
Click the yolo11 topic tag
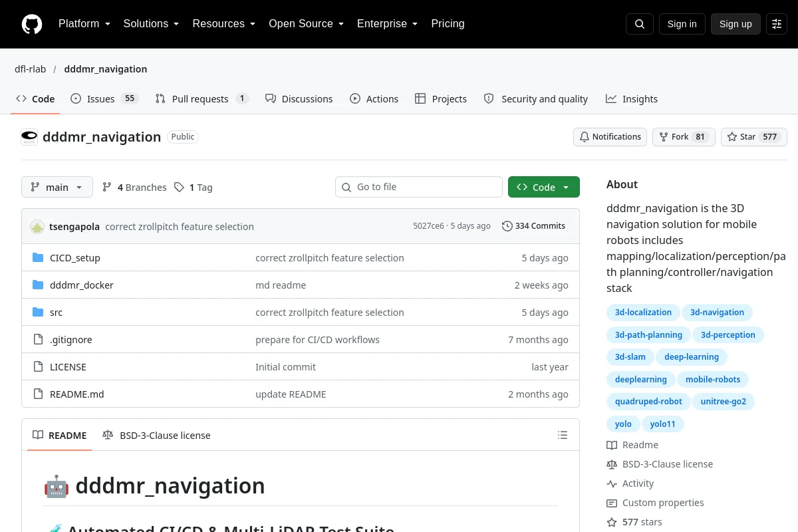click(x=663, y=424)
